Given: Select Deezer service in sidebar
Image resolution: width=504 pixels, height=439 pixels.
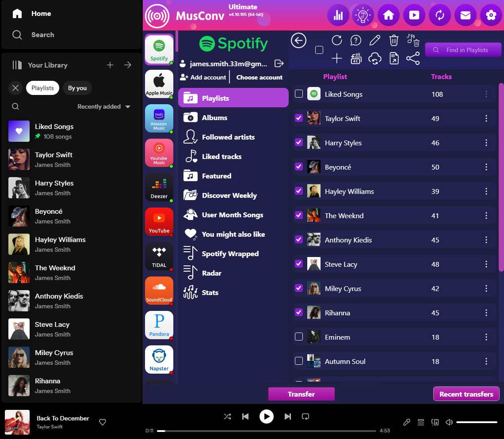Looking at the screenshot, I should 159,187.
